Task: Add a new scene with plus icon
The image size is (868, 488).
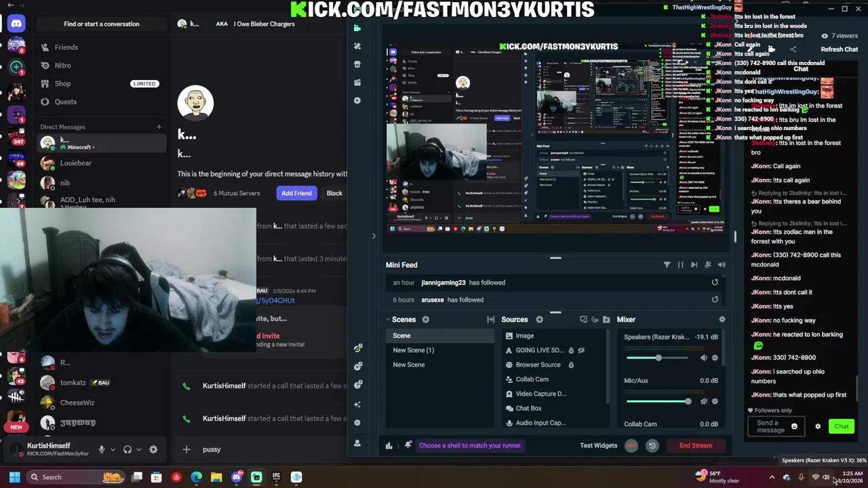Action: (x=425, y=319)
